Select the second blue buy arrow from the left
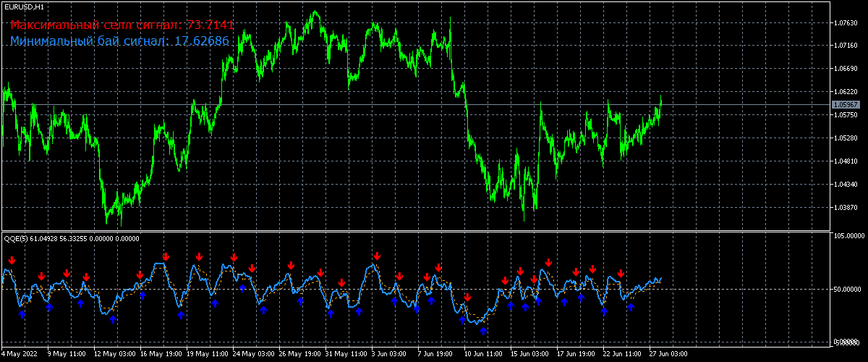Screen dimensions: 868x362 coord(49,306)
